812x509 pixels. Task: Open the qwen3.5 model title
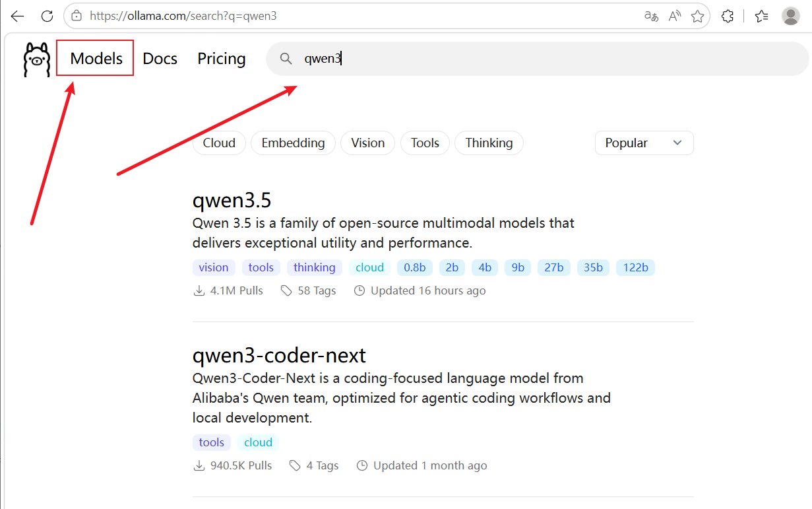coord(232,200)
